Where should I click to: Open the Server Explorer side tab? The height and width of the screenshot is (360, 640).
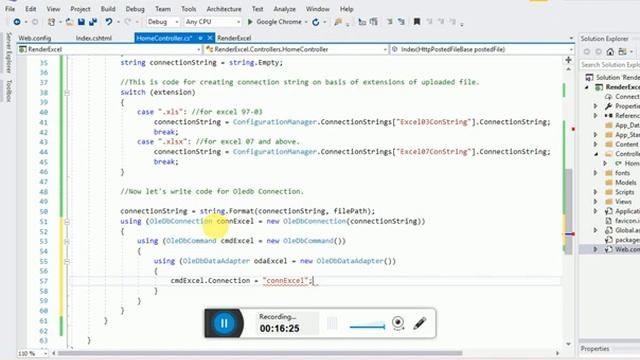click(9, 53)
